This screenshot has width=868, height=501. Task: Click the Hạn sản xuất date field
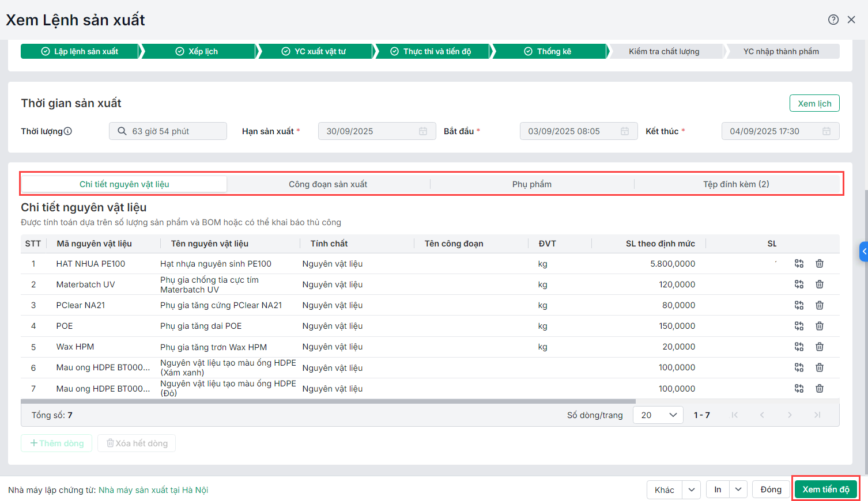click(377, 131)
